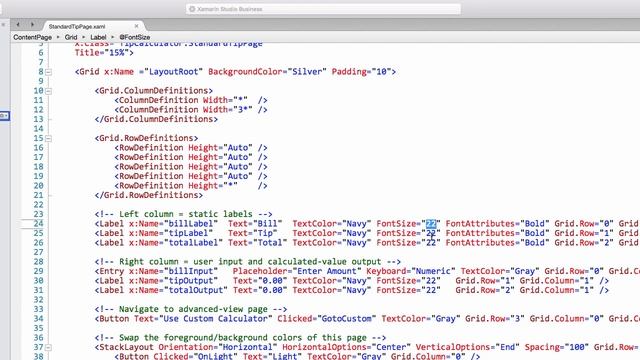Select the StandardTipPage.xaml tab

pyautogui.click(x=77, y=26)
